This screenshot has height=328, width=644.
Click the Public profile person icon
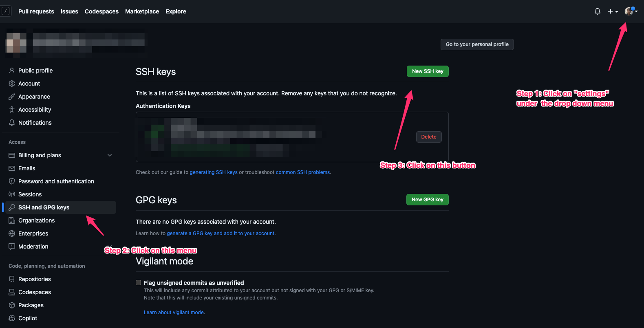12,70
